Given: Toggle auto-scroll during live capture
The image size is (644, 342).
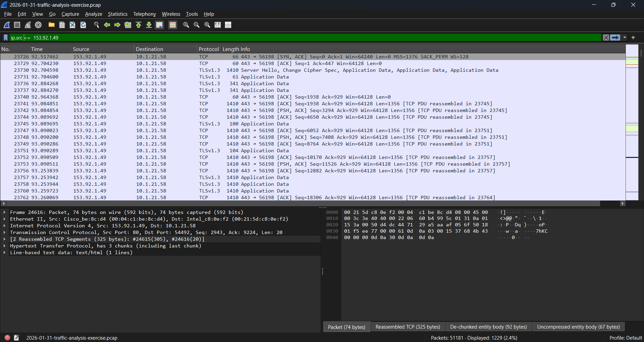Looking at the screenshot, I should (x=160, y=25).
